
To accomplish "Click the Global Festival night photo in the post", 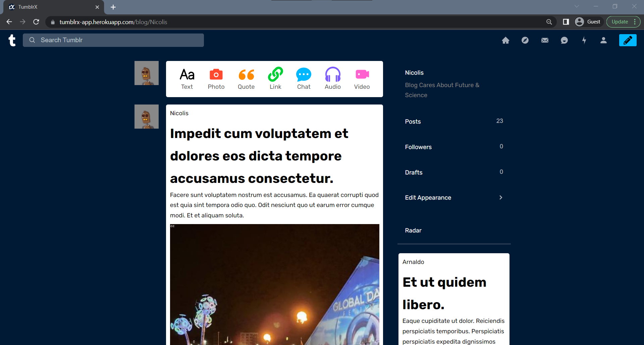I will tap(275, 284).
